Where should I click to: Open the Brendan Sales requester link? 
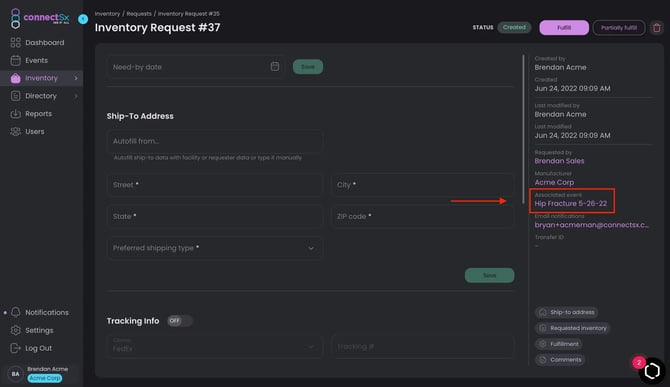(559, 161)
